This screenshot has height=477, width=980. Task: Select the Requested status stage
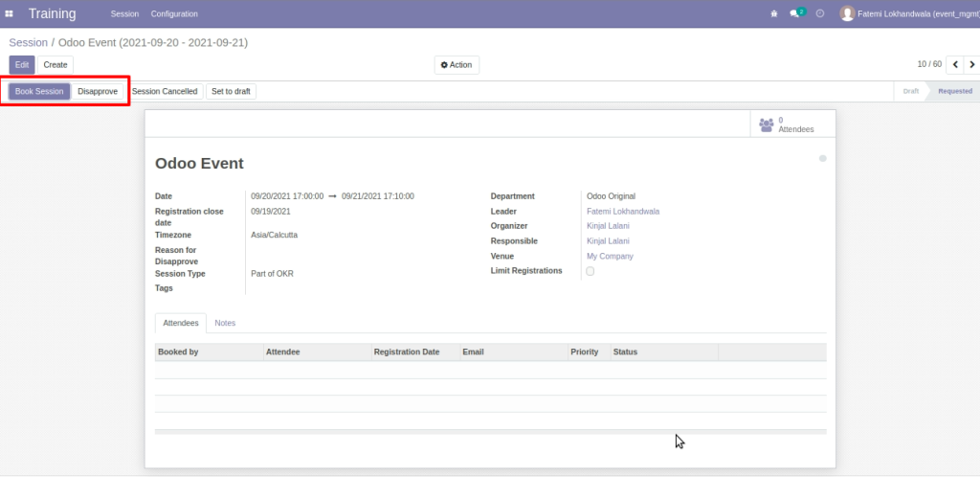coord(954,91)
